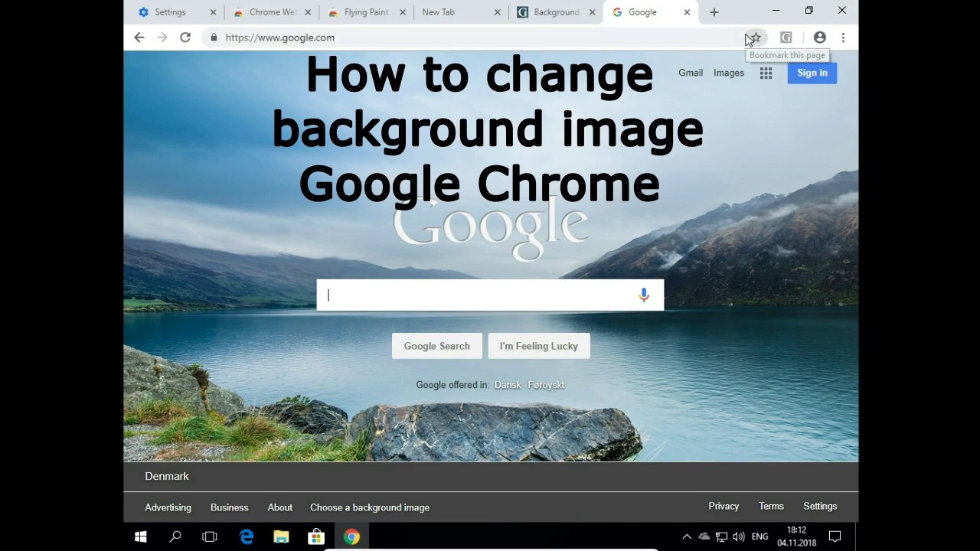Open the taskbar clock and date
This screenshot has height=551, width=980.
[x=797, y=536]
